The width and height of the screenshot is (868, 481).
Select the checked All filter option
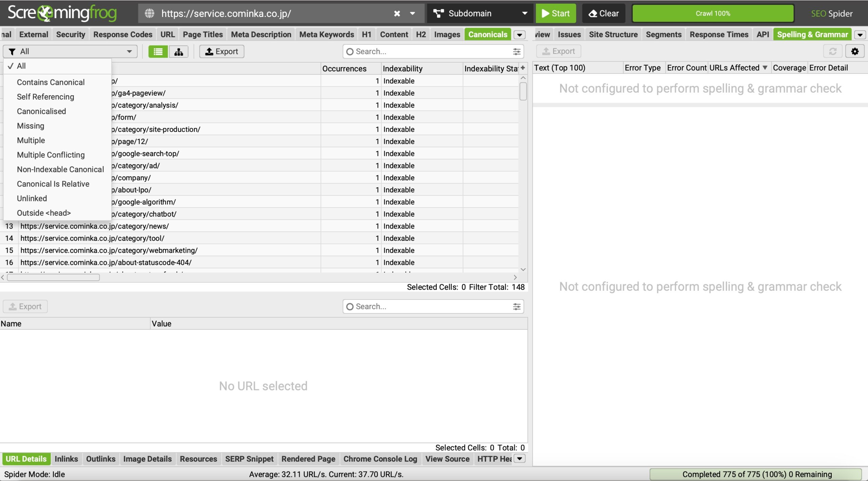[21, 66]
